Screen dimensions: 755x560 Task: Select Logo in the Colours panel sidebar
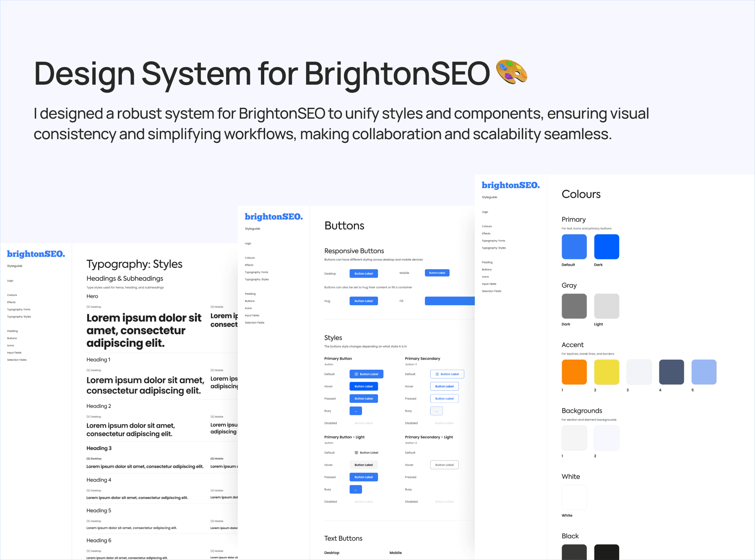pyautogui.click(x=485, y=212)
